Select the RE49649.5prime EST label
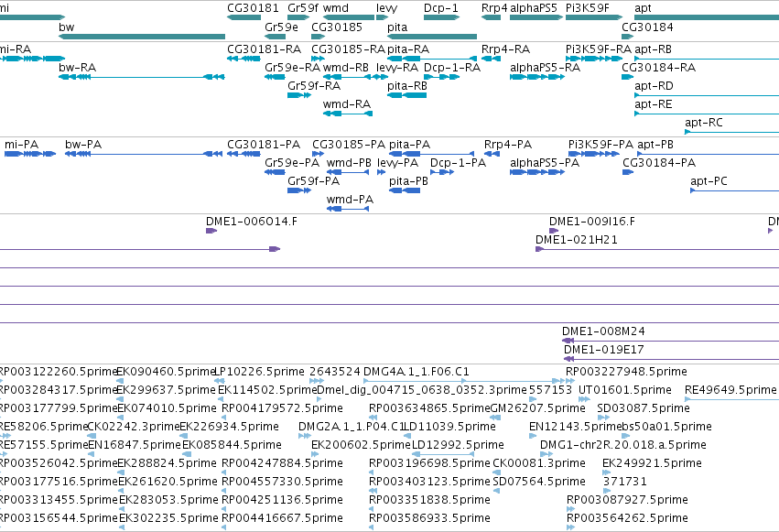779x532 pixels. coord(730,390)
